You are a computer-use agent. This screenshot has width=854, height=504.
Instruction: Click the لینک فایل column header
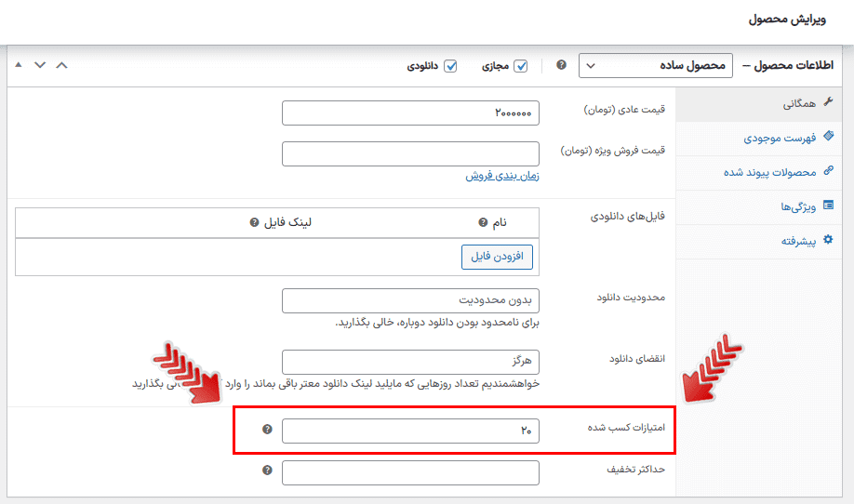click(287, 222)
